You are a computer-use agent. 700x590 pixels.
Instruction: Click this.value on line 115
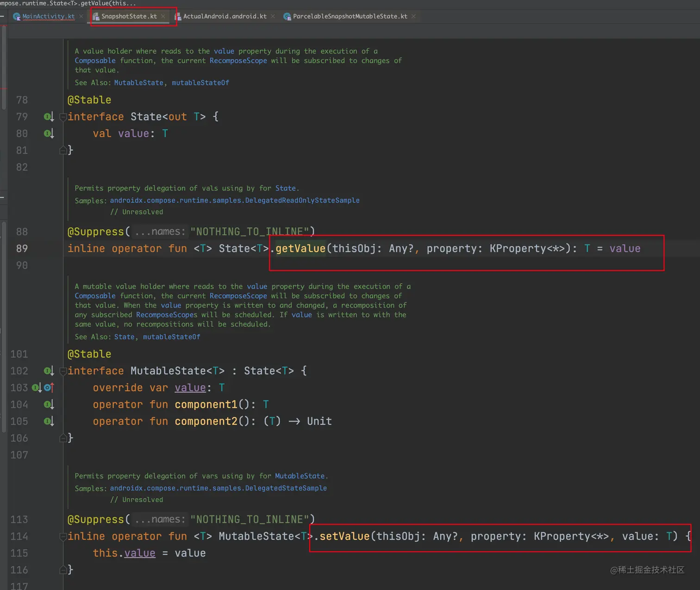click(x=124, y=553)
